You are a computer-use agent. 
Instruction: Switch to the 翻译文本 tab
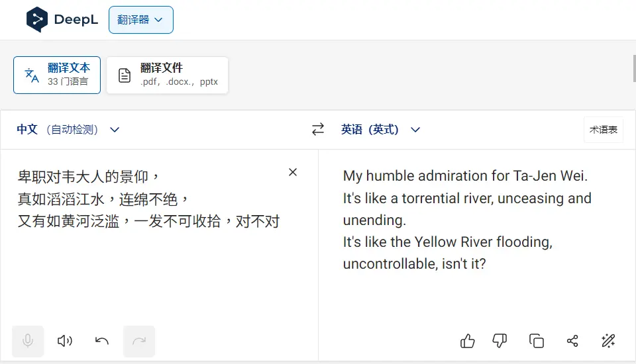(57, 75)
